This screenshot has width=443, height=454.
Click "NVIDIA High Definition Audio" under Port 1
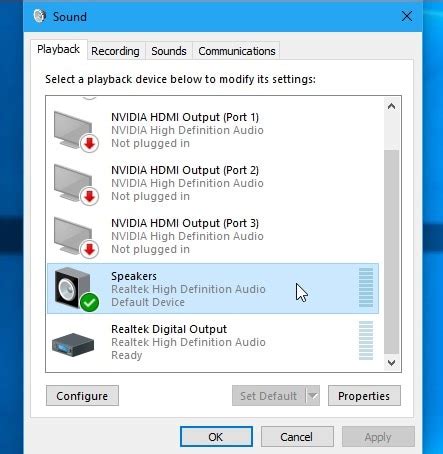tap(187, 130)
